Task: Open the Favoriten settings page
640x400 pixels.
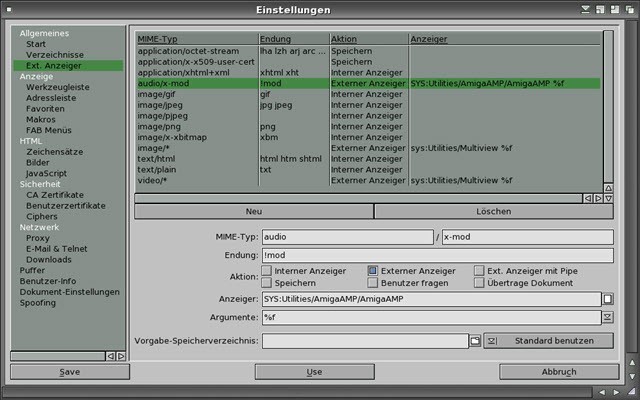Action: 45,109
